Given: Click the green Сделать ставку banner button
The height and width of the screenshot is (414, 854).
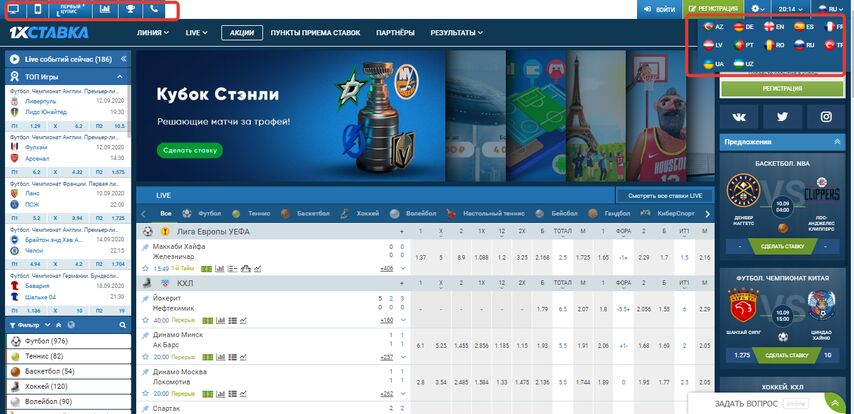Looking at the screenshot, I should [x=190, y=150].
